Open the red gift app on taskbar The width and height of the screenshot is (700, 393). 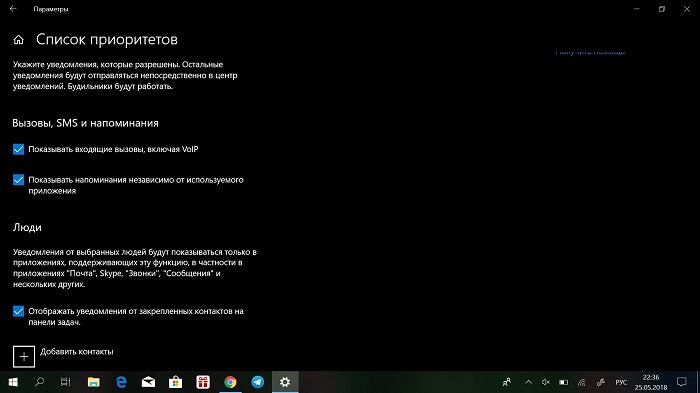click(203, 382)
